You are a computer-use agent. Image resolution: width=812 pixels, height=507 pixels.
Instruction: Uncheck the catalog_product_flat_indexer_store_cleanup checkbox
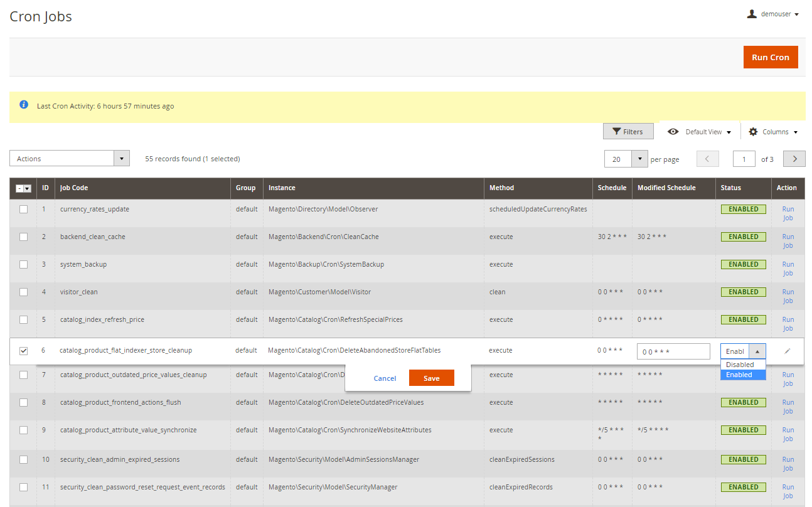[x=23, y=351]
